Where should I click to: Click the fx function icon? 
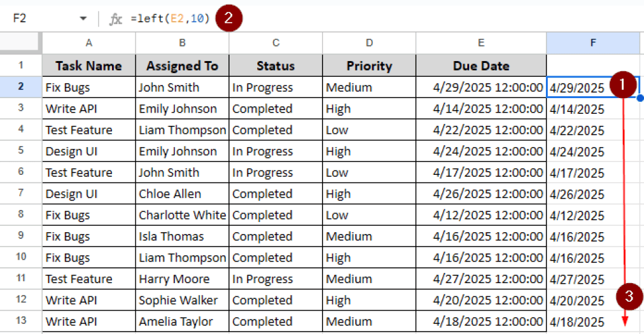pyautogui.click(x=116, y=19)
